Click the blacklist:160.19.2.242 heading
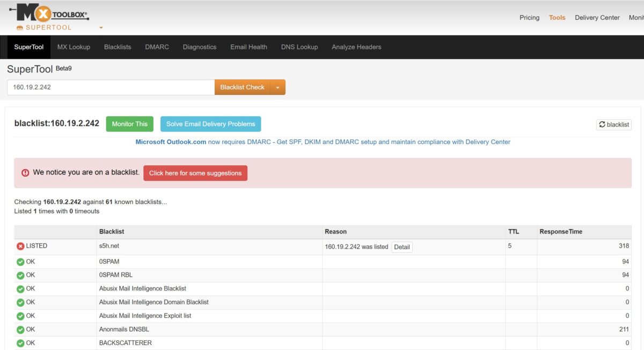The height and width of the screenshot is (350, 644). [x=57, y=123]
